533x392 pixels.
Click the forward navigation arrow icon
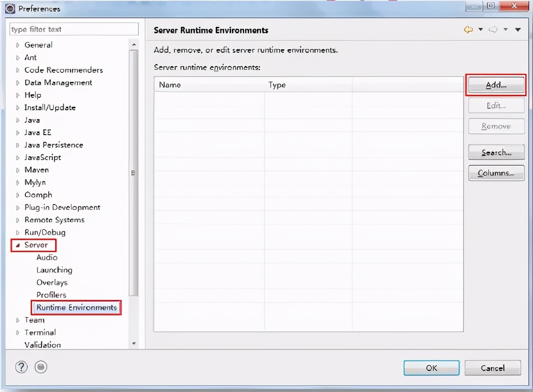click(x=493, y=30)
